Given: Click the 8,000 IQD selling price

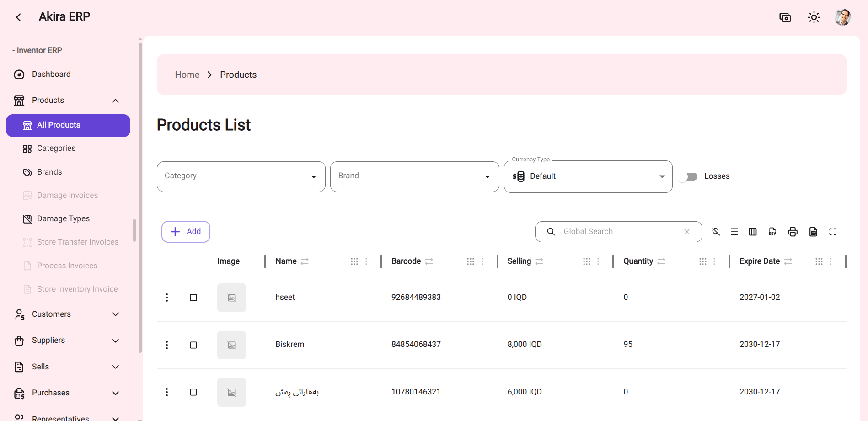Looking at the screenshot, I should (525, 345).
